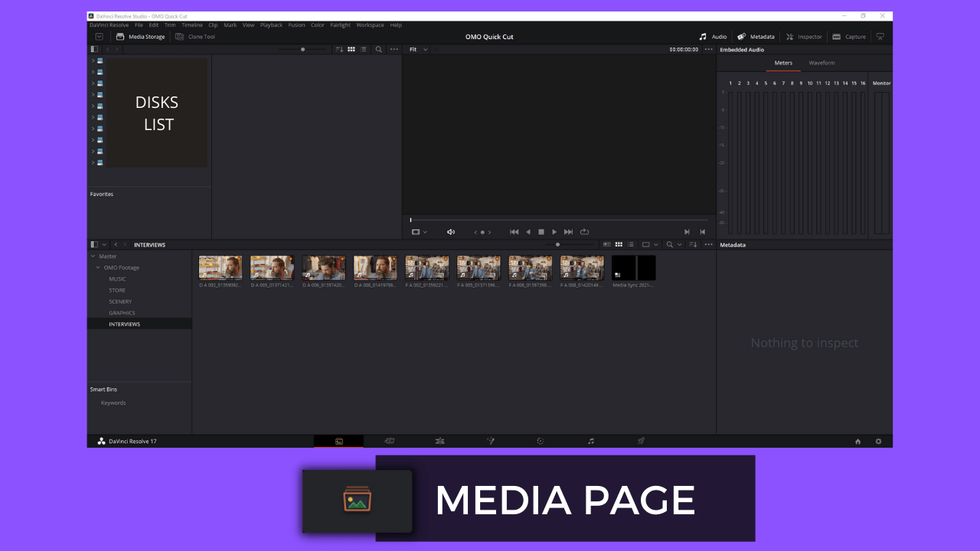Open Project Settings gear icon
Viewport: 980px width, 551px height.
click(878, 442)
